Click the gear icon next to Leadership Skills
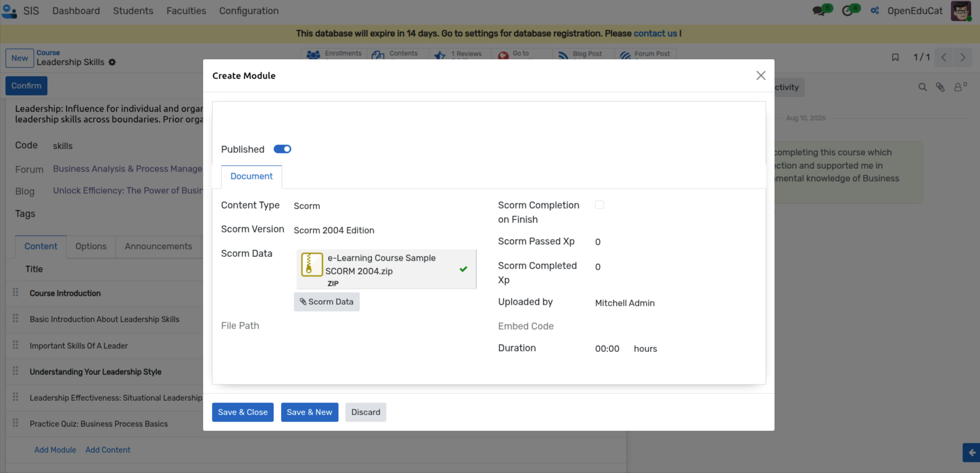Screen dimensions: 980x473 112,62
